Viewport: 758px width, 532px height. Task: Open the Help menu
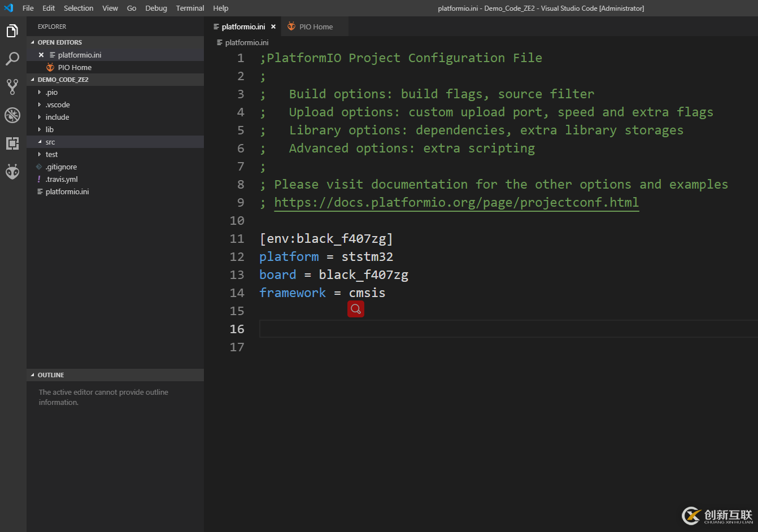click(x=221, y=8)
